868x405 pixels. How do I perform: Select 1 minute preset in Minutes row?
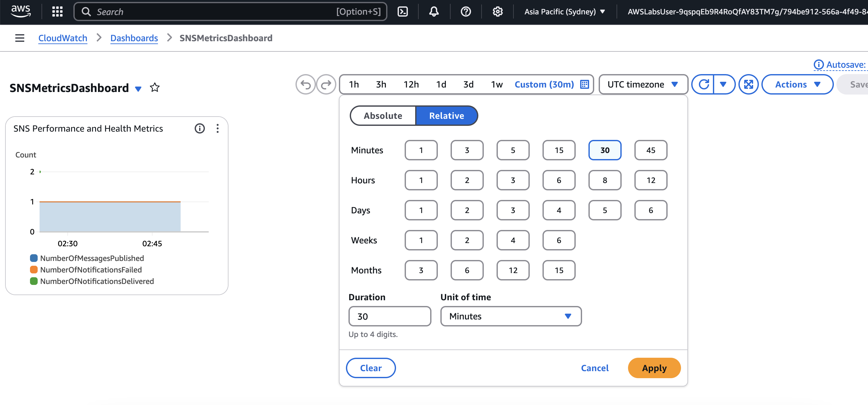pyautogui.click(x=421, y=150)
